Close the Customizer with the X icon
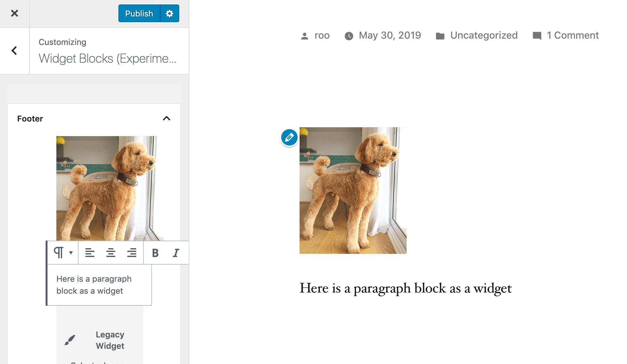This screenshot has width=627, height=364. (x=15, y=13)
